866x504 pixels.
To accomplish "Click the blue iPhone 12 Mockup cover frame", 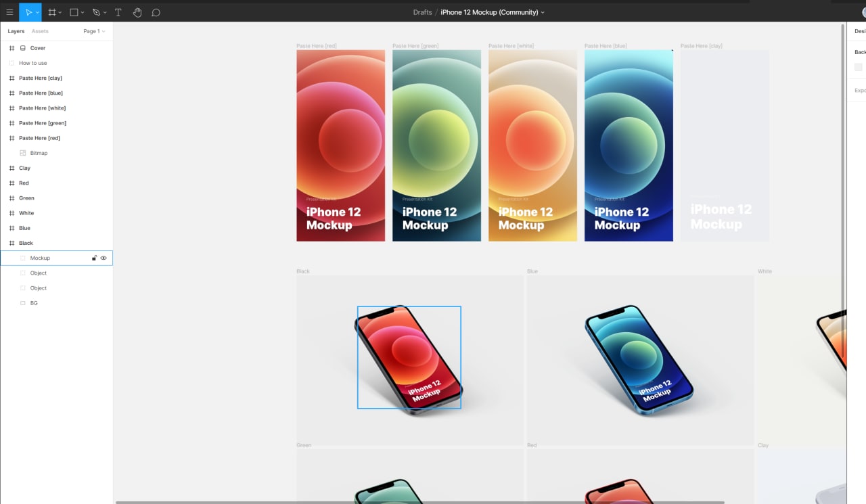I will [629, 145].
